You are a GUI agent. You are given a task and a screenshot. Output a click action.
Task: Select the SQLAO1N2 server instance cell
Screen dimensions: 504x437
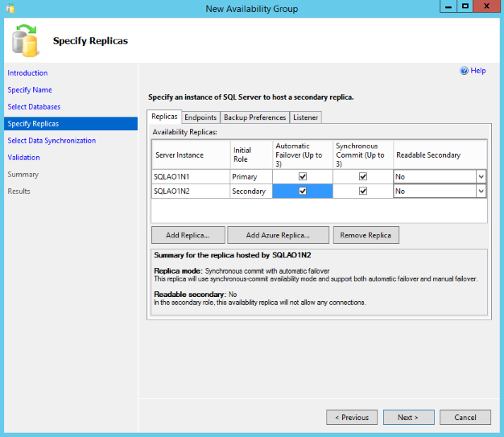tap(191, 192)
